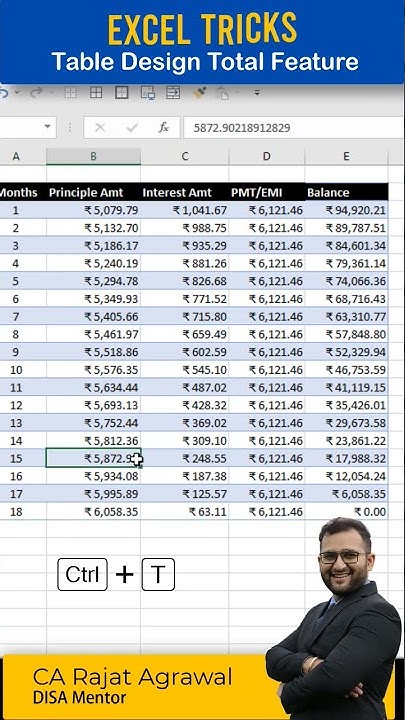Open the Undo history dropdown arrow
405x720 pixels.
(x=17, y=93)
